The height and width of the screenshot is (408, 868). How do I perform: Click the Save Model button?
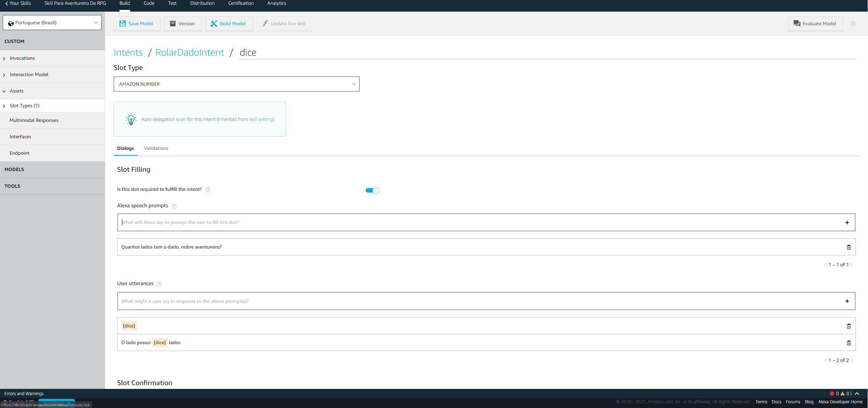coord(137,24)
